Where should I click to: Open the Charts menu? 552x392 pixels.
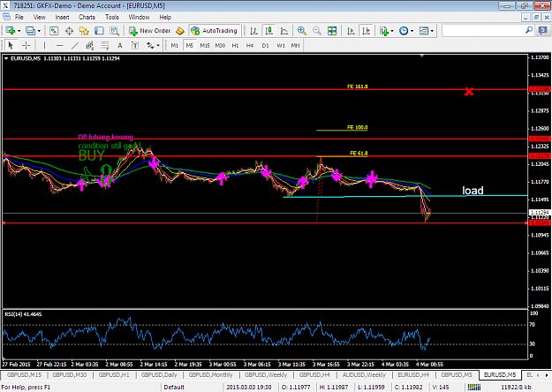coord(87,17)
